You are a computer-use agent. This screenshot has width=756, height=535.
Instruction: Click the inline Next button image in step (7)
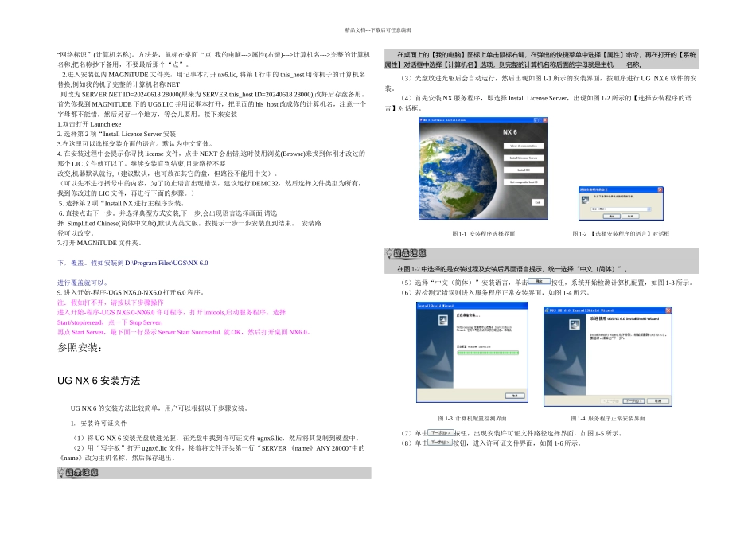441,433
